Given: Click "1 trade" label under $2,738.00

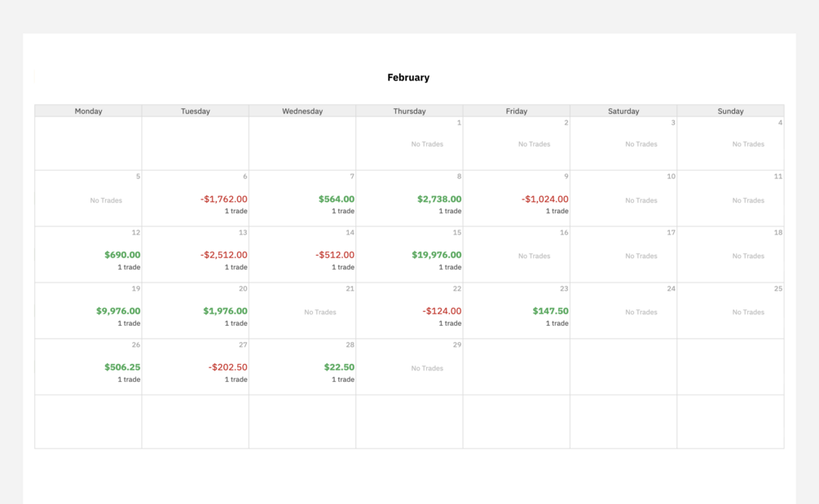Looking at the screenshot, I should [450, 212].
